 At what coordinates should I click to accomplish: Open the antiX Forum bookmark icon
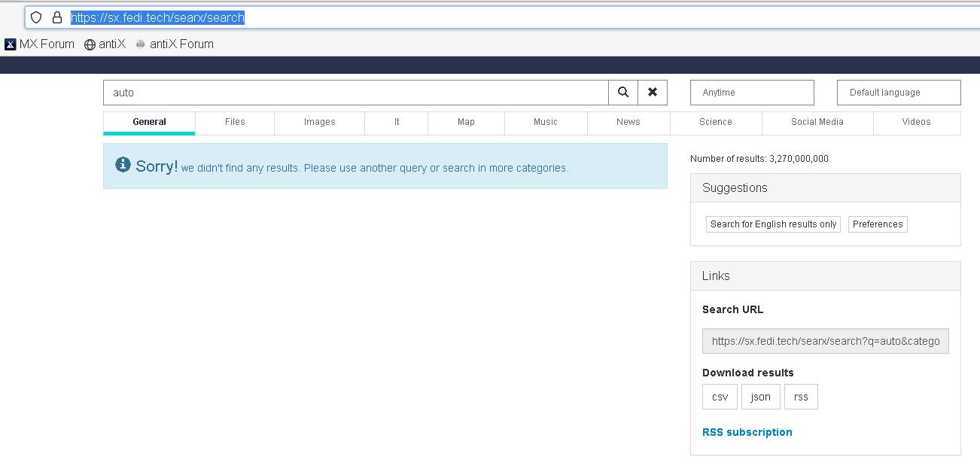click(139, 44)
